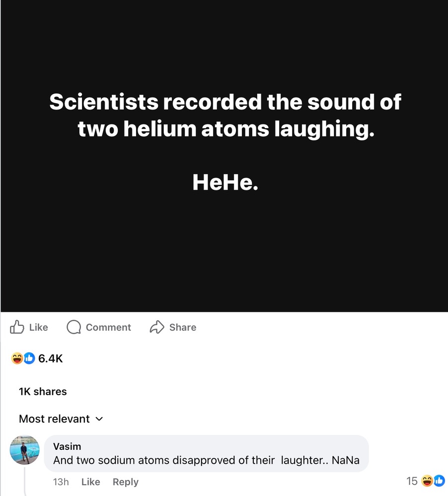This screenshot has width=448, height=496.
Task: Click the blue thumbs-up reaction on Vasim's comment
Action: (439, 481)
